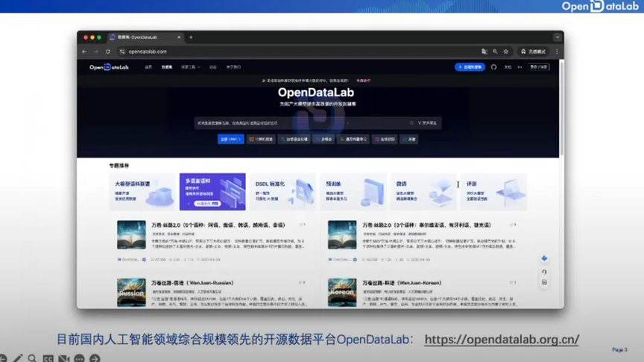Click the slideshow magnifier zoom icon

coord(33,358)
